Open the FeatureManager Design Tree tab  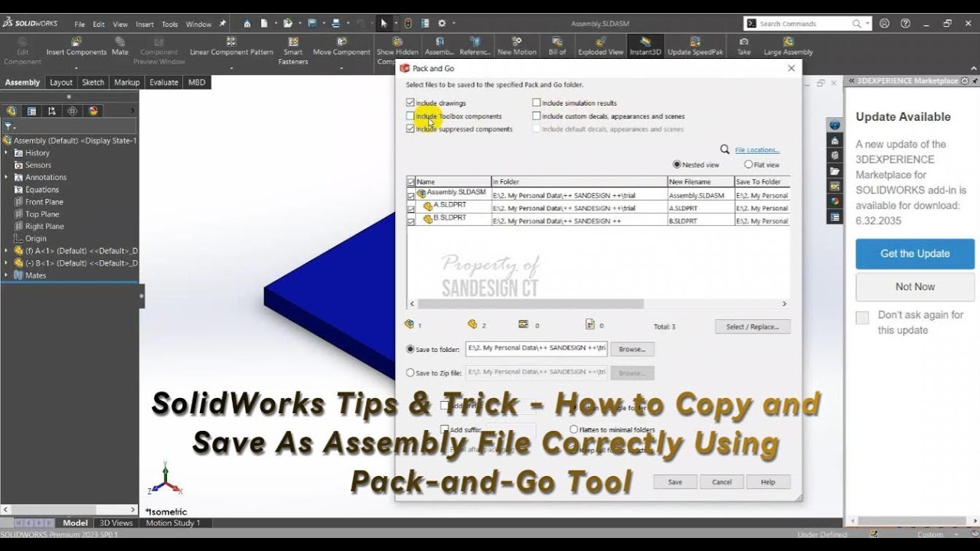(x=11, y=111)
